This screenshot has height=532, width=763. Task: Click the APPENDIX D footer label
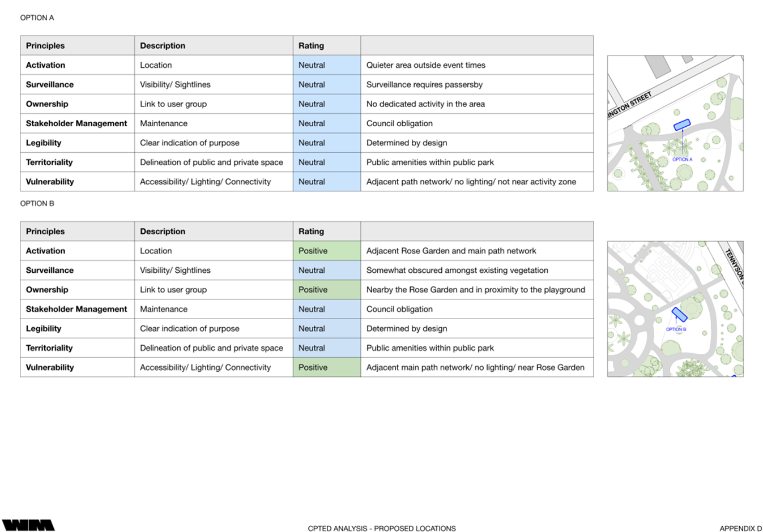point(740,528)
